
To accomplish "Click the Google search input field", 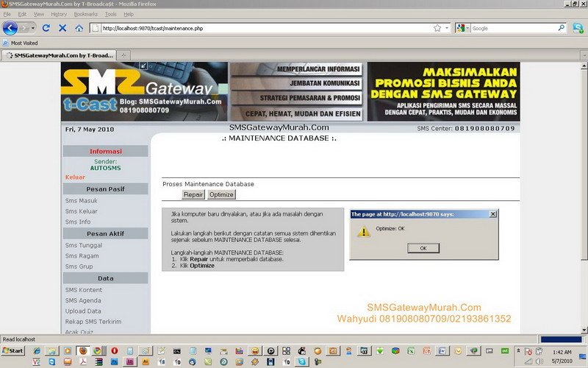I will 514,28.
